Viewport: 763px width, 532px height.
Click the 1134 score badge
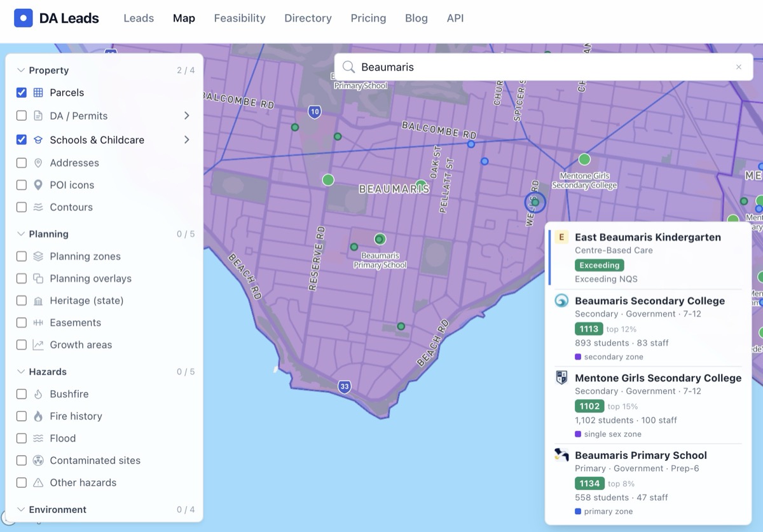(589, 484)
